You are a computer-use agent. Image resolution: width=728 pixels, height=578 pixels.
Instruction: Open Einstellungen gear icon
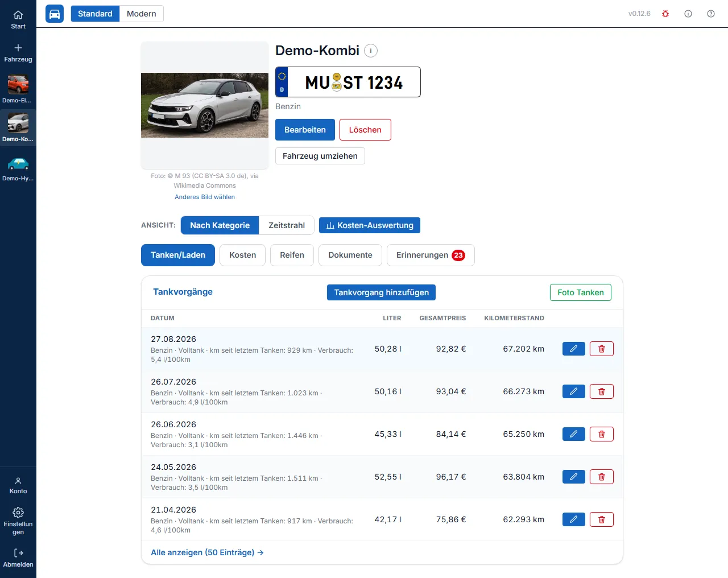(18, 521)
